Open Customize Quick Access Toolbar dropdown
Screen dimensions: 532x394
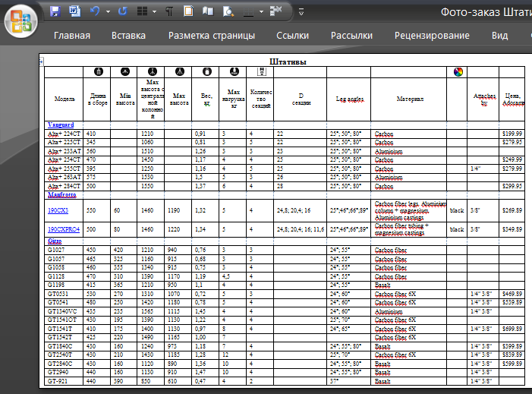301,12
